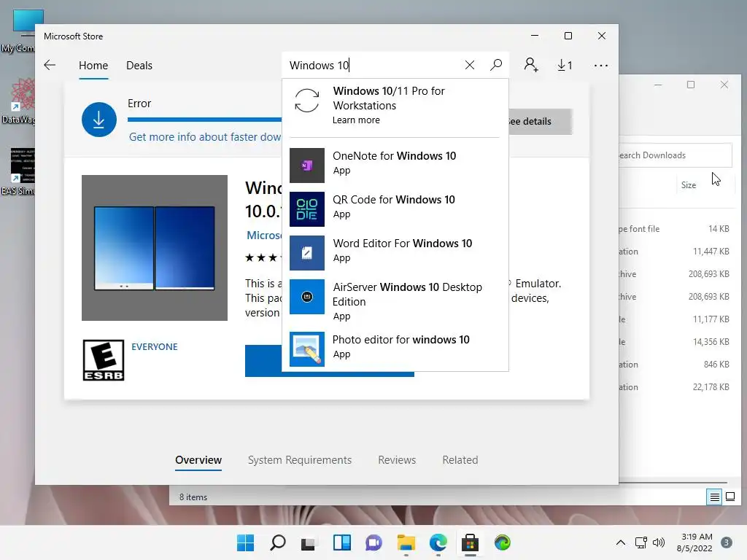Select My Computer desktop icon

pos(19,31)
